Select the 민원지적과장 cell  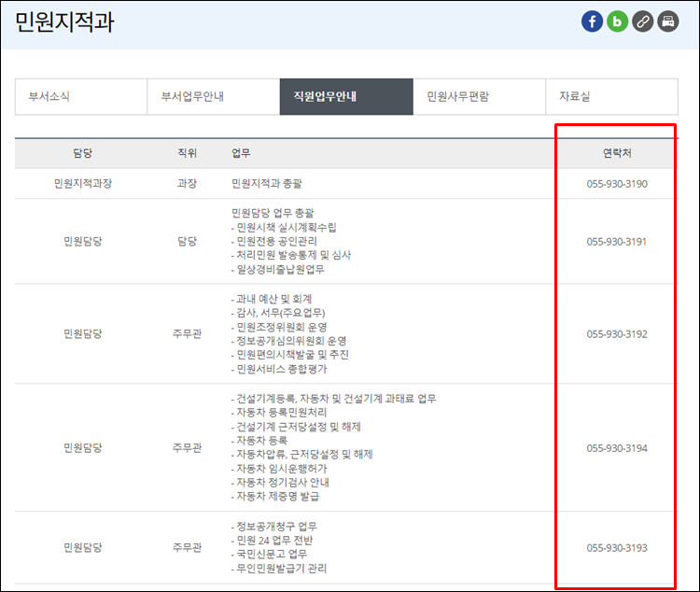click(x=83, y=184)
